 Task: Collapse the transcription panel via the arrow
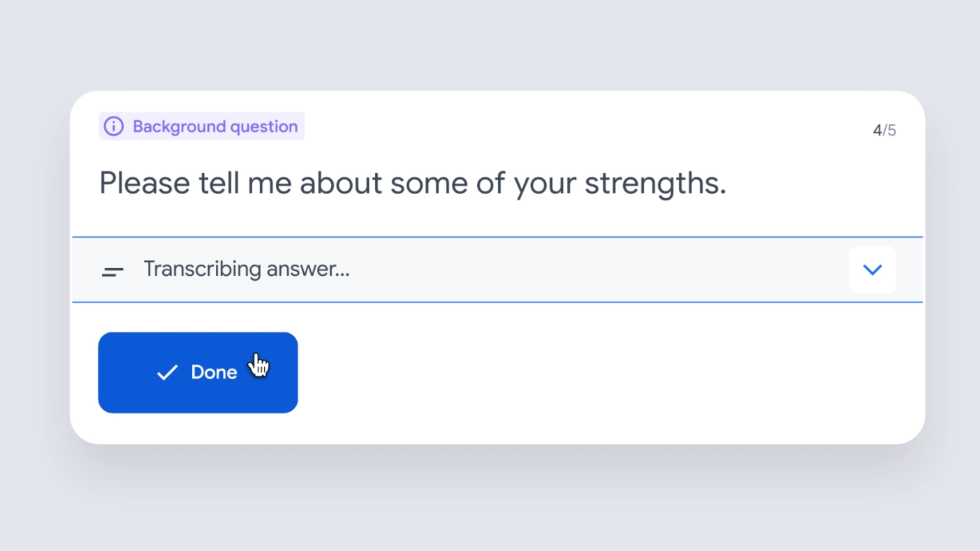[x=872, y=270]
